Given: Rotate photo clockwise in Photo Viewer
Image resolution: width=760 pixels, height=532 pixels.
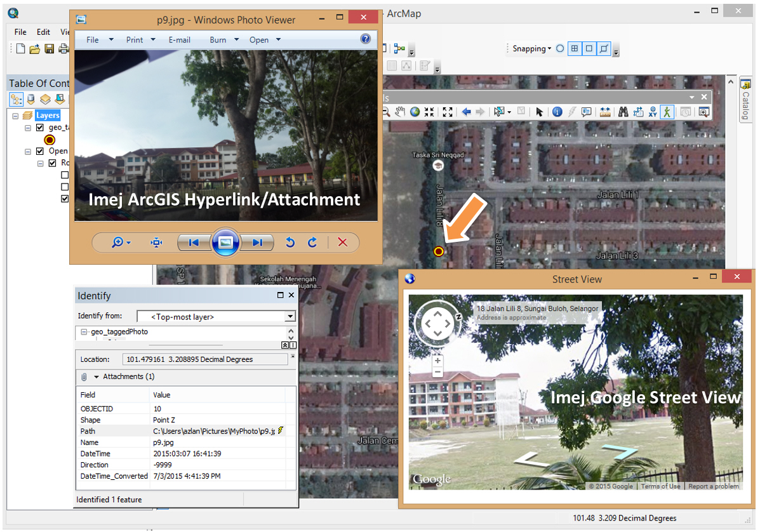Looking at the screenshot, I should click(x=312, y=243).
